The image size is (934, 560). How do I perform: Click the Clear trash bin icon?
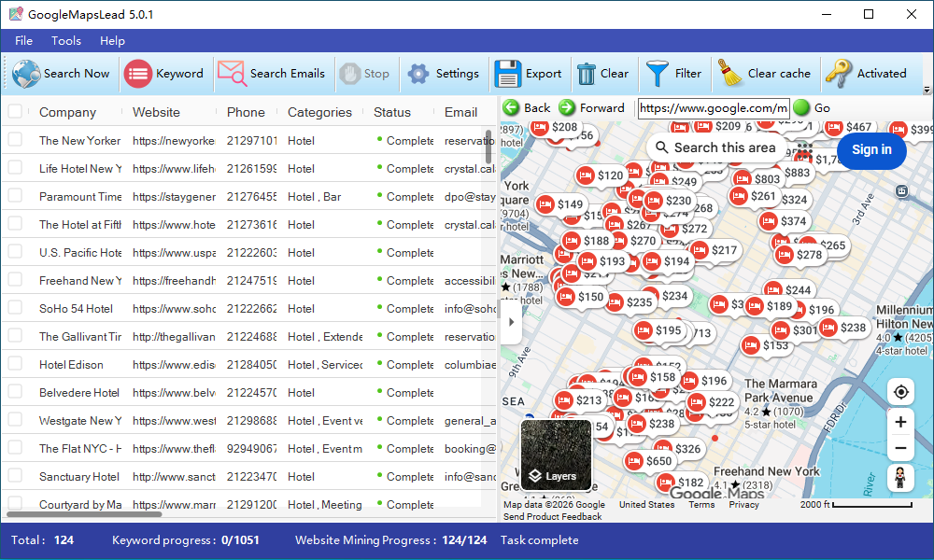point(587,74)
